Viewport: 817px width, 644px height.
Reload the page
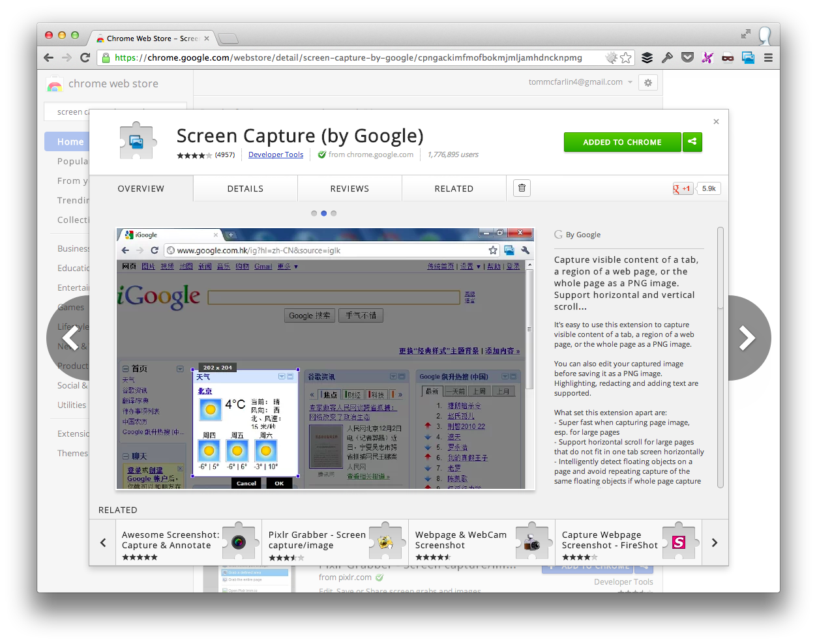(85, 57)
